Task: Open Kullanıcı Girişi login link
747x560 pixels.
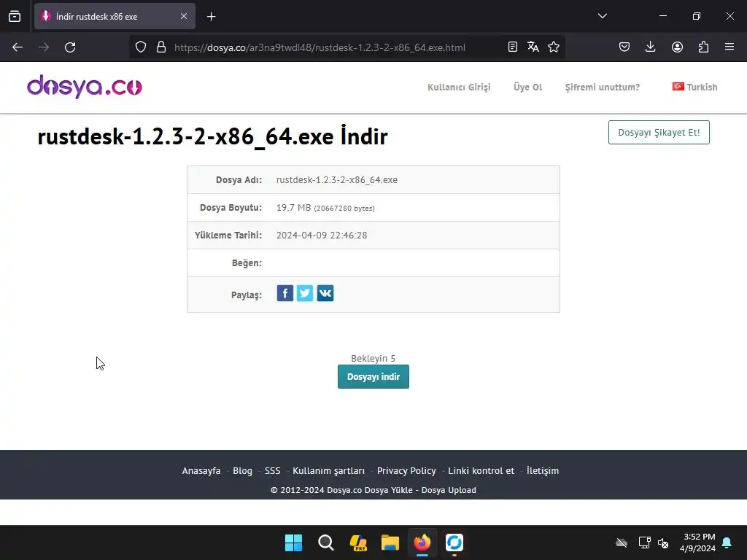Action: coord(459,87)
